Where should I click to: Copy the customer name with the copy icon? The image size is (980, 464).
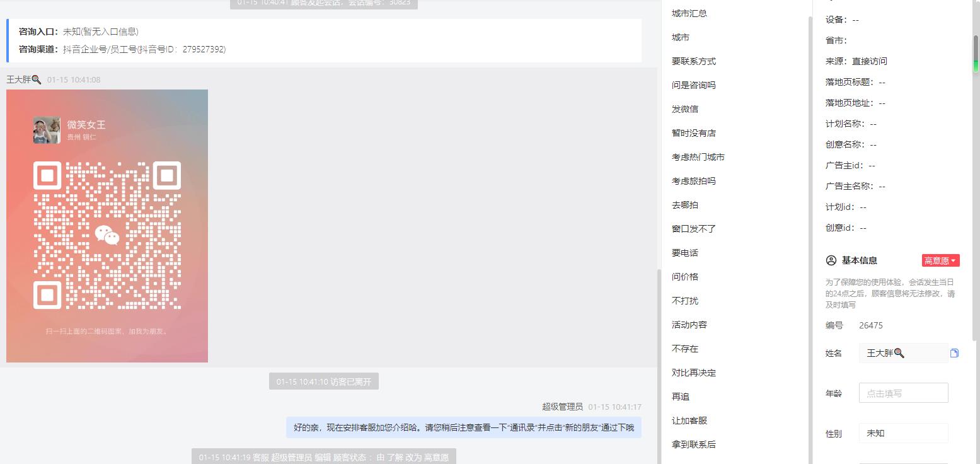click(954, 353)
